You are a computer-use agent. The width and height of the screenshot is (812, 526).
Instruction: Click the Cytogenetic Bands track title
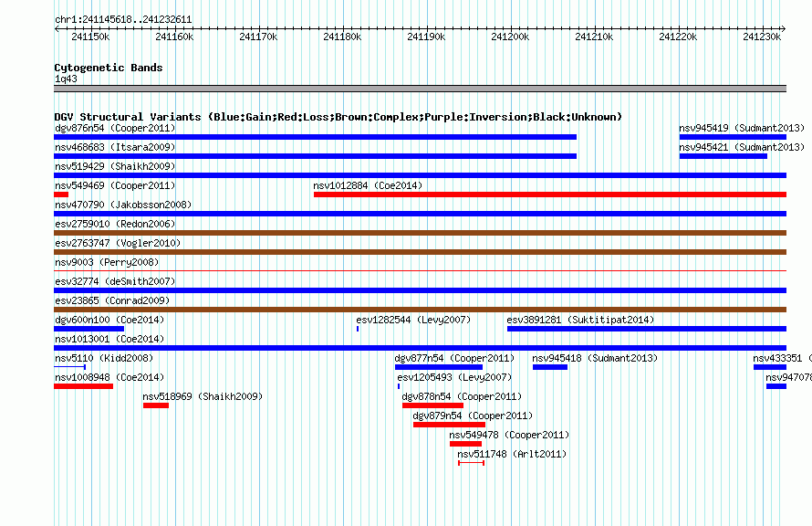(109, 68)
